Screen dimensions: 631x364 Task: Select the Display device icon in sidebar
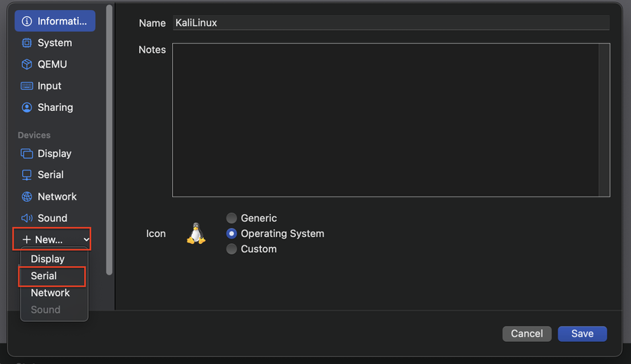(x=27, y=154)
